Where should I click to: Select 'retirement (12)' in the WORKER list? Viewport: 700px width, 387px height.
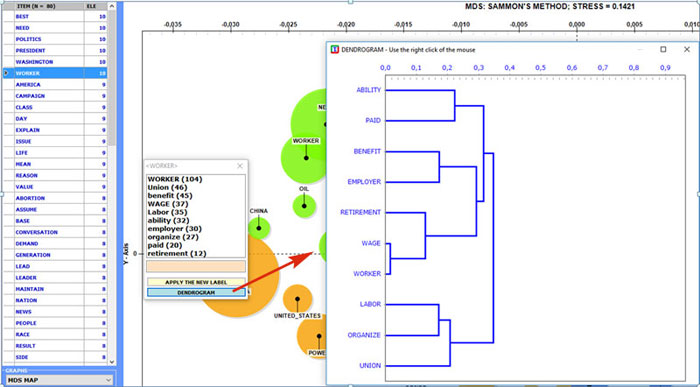point(177,254)
